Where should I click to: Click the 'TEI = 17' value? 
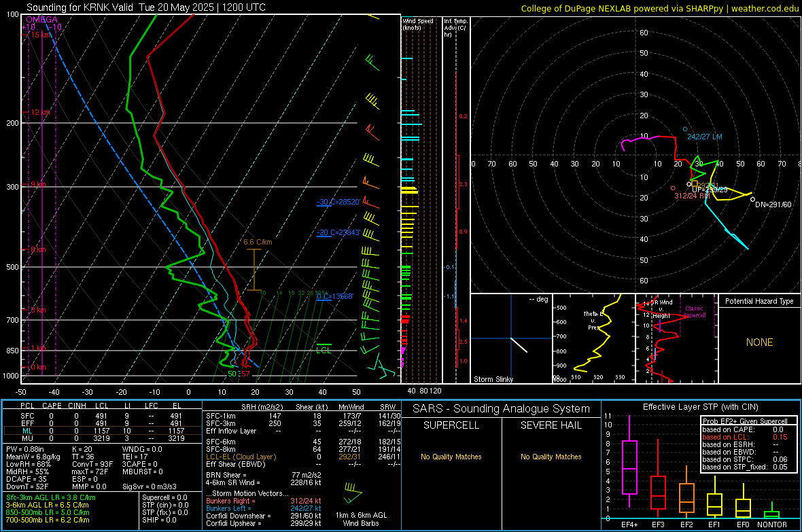coord(135,457)
